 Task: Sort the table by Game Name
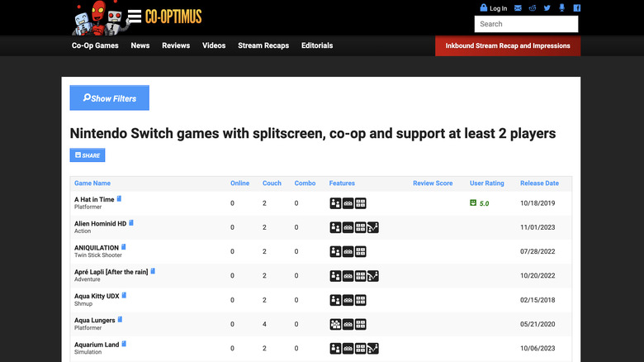(x=92, y=183)
